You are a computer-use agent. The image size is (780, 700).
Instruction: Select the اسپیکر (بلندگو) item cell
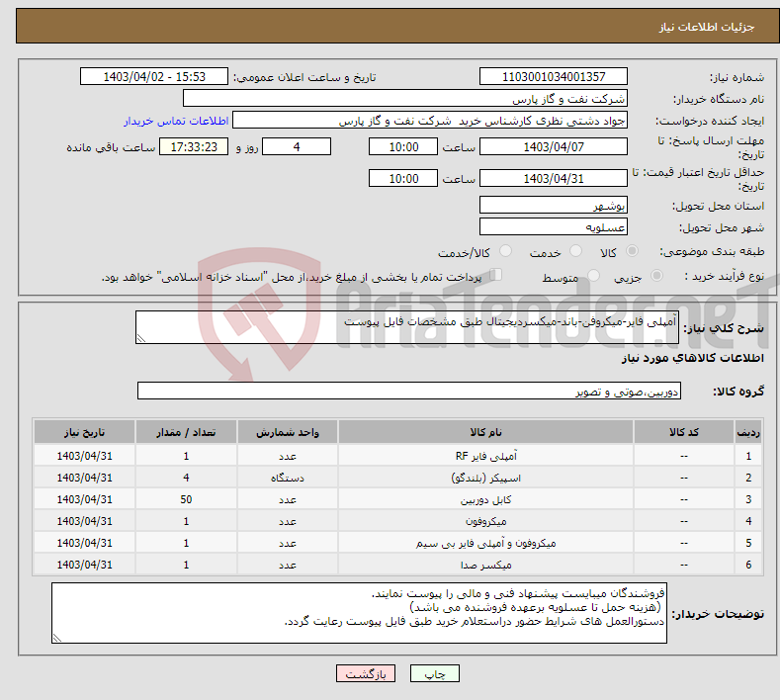[485, 478]
